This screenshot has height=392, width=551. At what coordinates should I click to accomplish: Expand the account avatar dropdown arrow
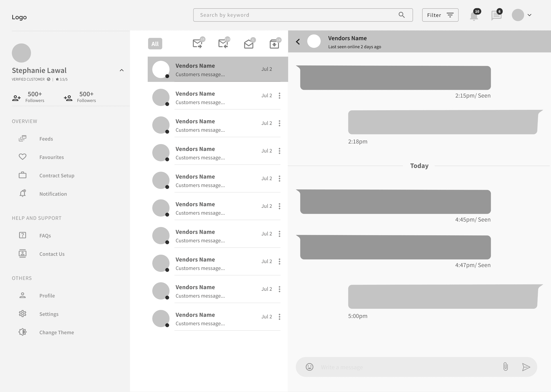pyautogui.click(x=529, y=15)
